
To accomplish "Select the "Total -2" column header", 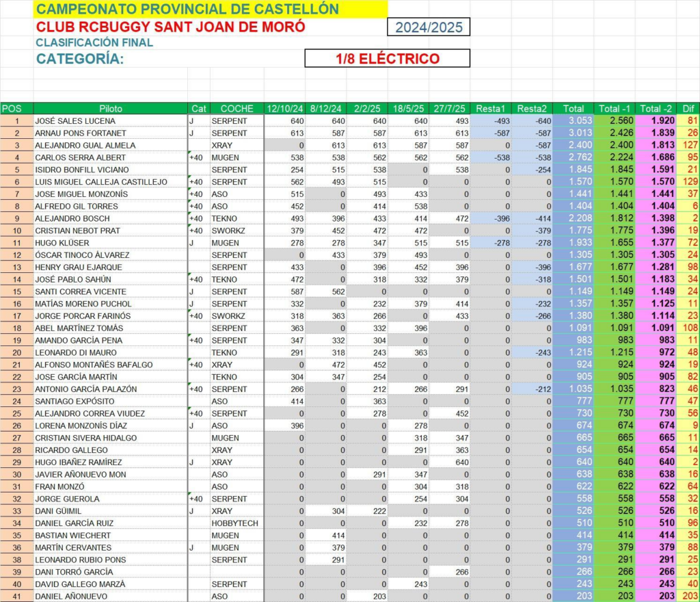I will (656, 109).
